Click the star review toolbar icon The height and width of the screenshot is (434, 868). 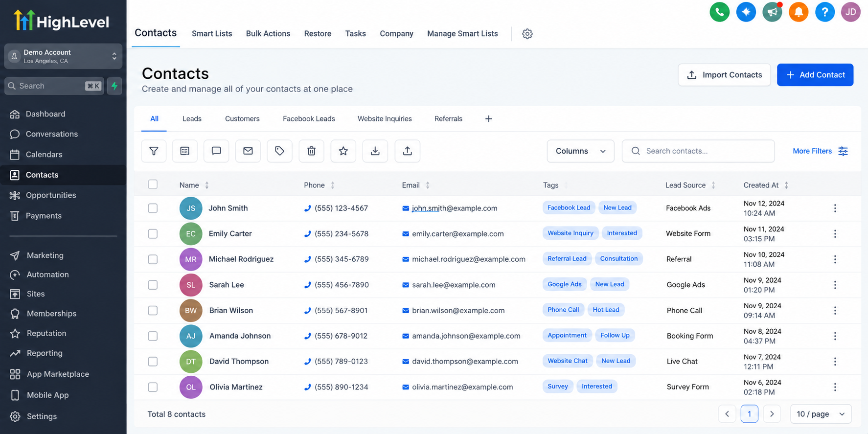tap(343, 151)
